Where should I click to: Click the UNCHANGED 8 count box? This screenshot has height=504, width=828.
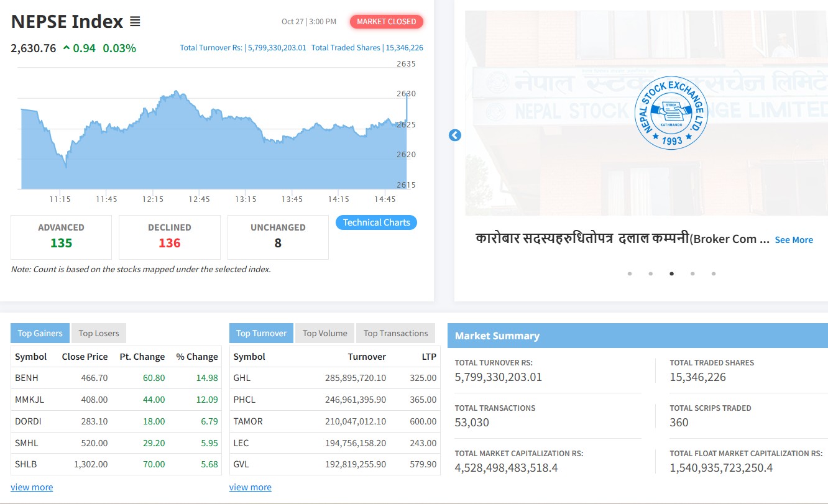point(278,237)
